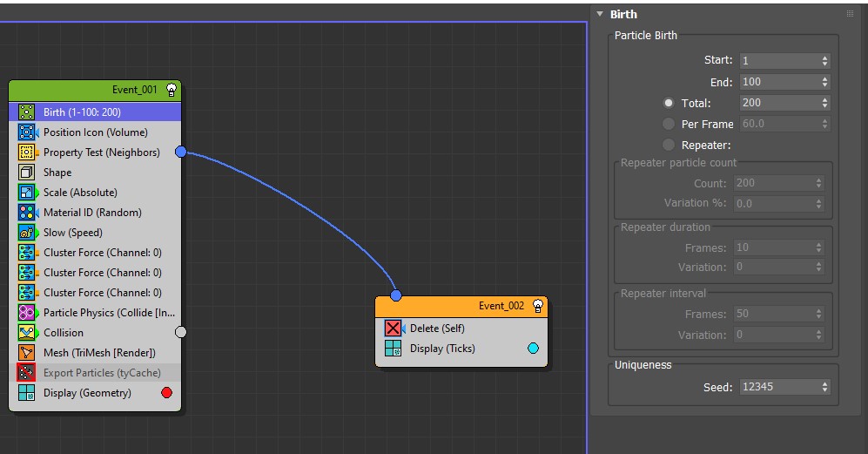Select the Delete (Self) row
The height and width of the screenshot is (454, 868).
(461, 329)
